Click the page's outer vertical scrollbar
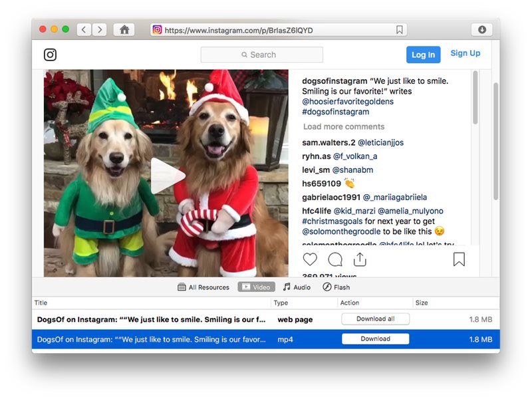This screenshot has height=399, width=532. (495, 141)
